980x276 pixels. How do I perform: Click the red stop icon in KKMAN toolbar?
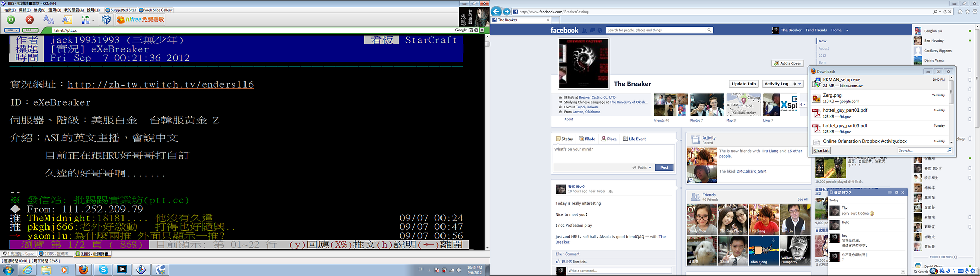coord(30,20)
